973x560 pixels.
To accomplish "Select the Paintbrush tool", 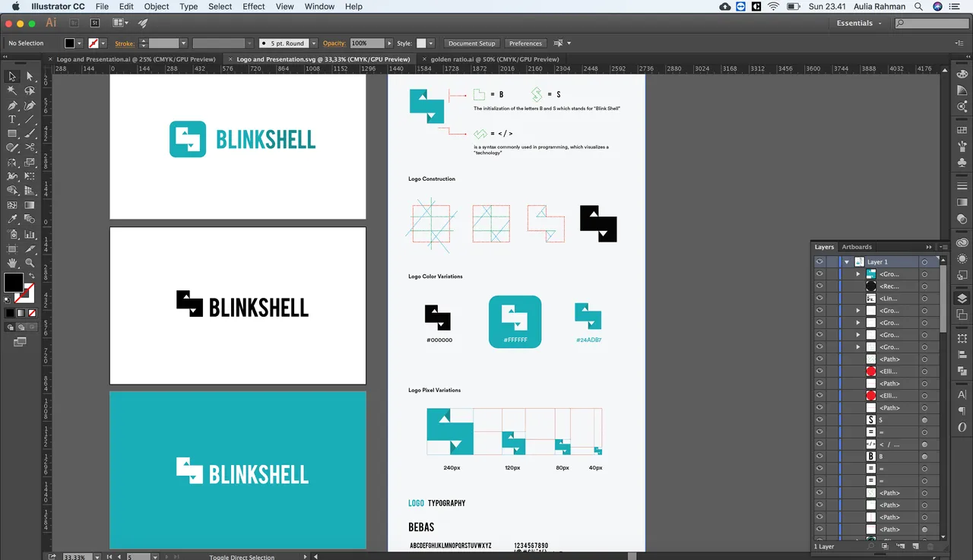I will (30, 134).
